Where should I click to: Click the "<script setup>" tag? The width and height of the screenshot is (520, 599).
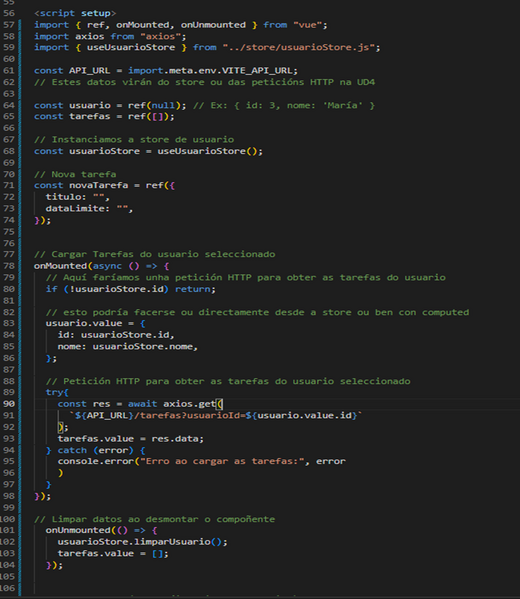click(x=75, y=13)
